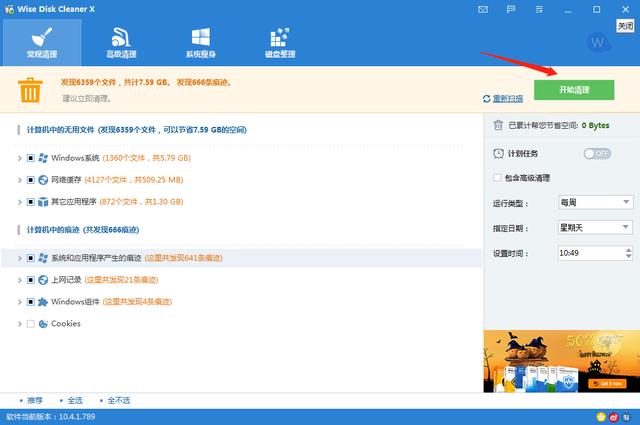This screenshot has height=425, width=640.
Task: Decrease the time with the down stepper arrow
Action: [628, 256]
